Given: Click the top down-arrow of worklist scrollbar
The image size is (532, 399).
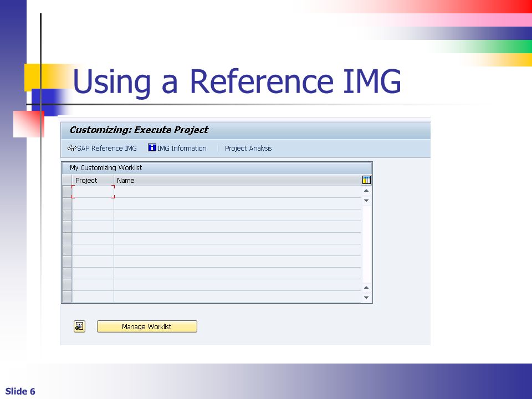Looking at the screenshot, I should 366,201.
